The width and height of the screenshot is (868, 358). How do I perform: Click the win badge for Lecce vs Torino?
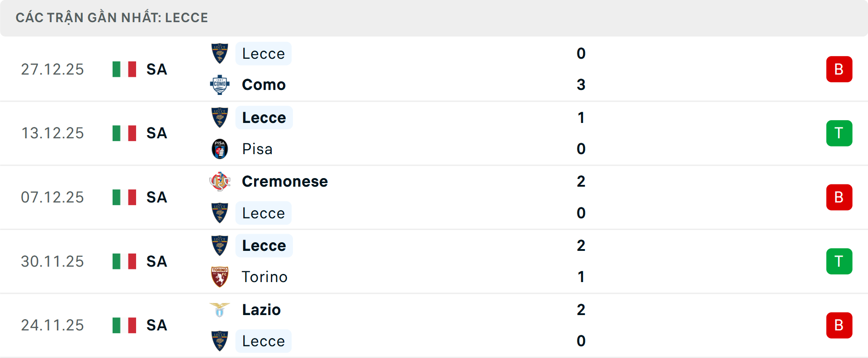(x=839, y=261)
